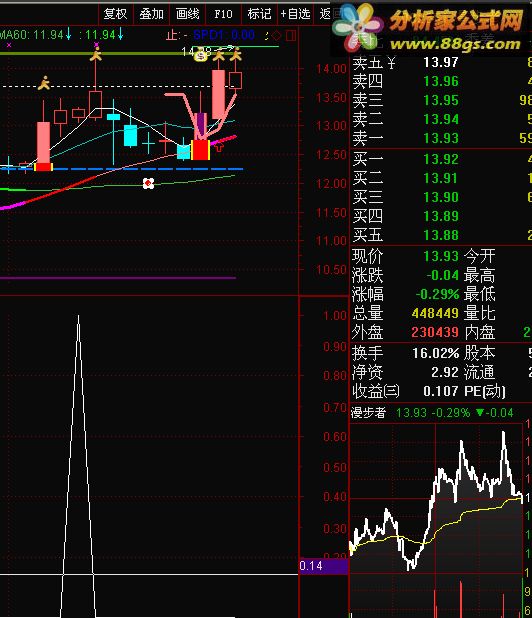Viewport: 532px width, 618px height.
Task: Click the 标记 mark button
Action: coord(259,14)
